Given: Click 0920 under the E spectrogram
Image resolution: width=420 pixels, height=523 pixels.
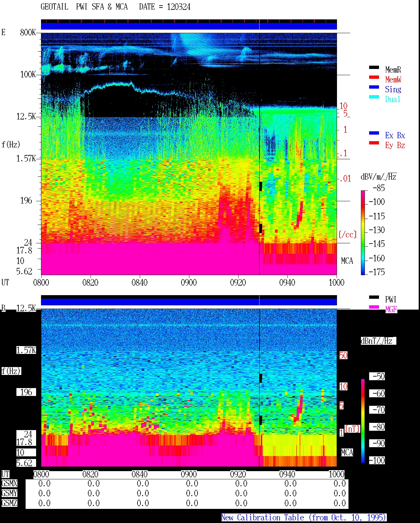Looking at the screenshot, I should click(x=238, y=282).
